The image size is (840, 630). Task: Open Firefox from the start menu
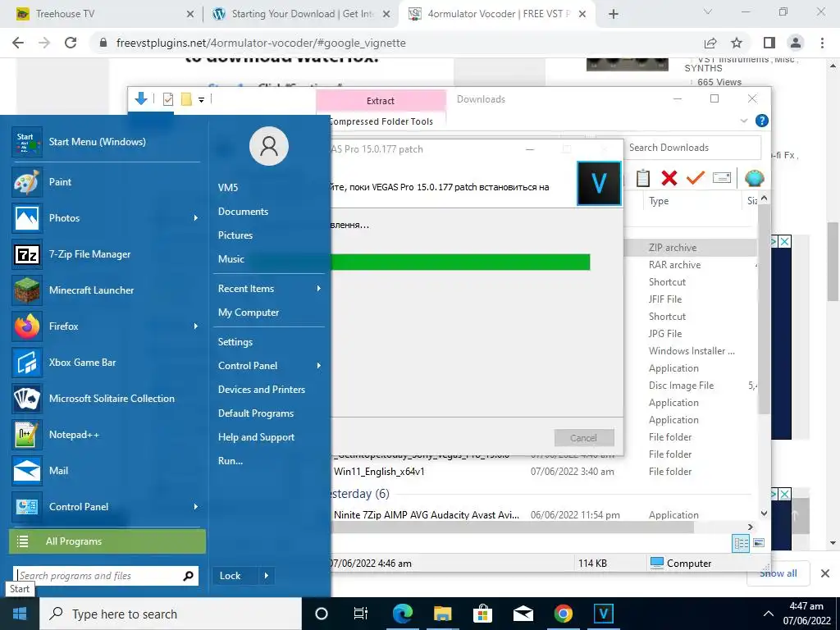(104, 326)
